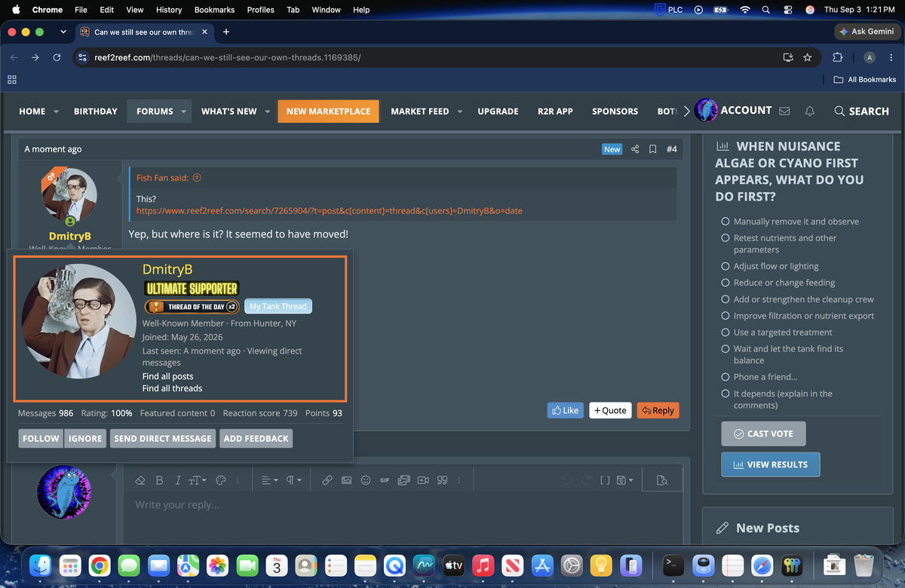905x588 pixels.
Task: Click the insert link icon in editor
Action: pyautogui.click(x=327, y=480)
